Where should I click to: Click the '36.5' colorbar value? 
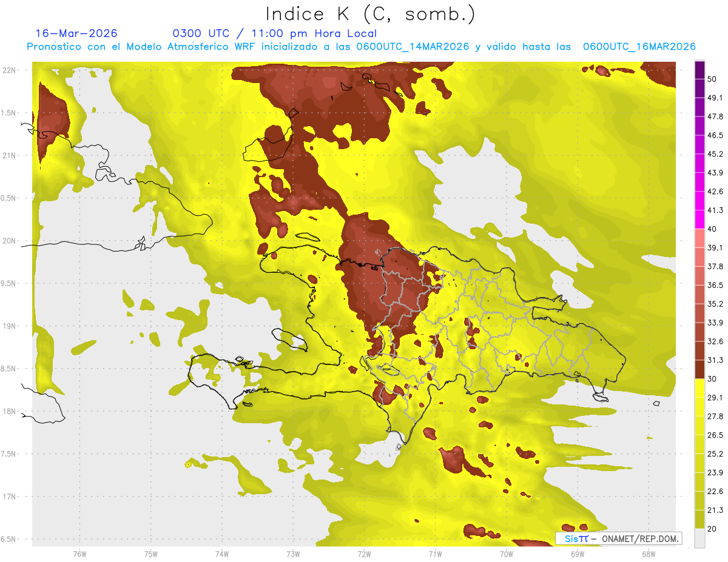715,285
